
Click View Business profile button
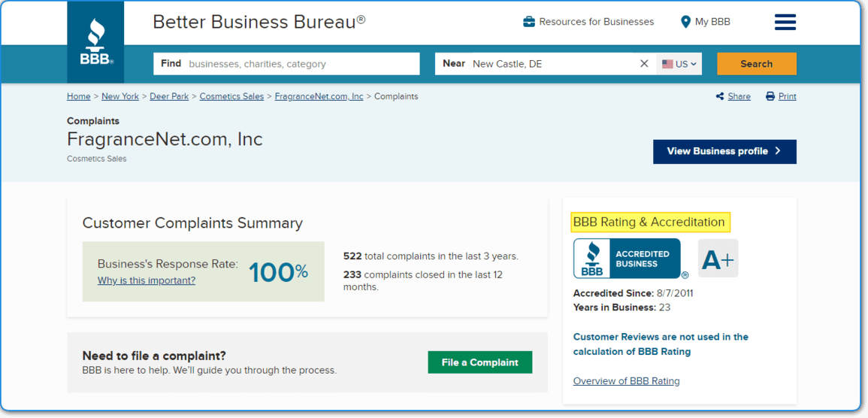click(x=724, y=152)
